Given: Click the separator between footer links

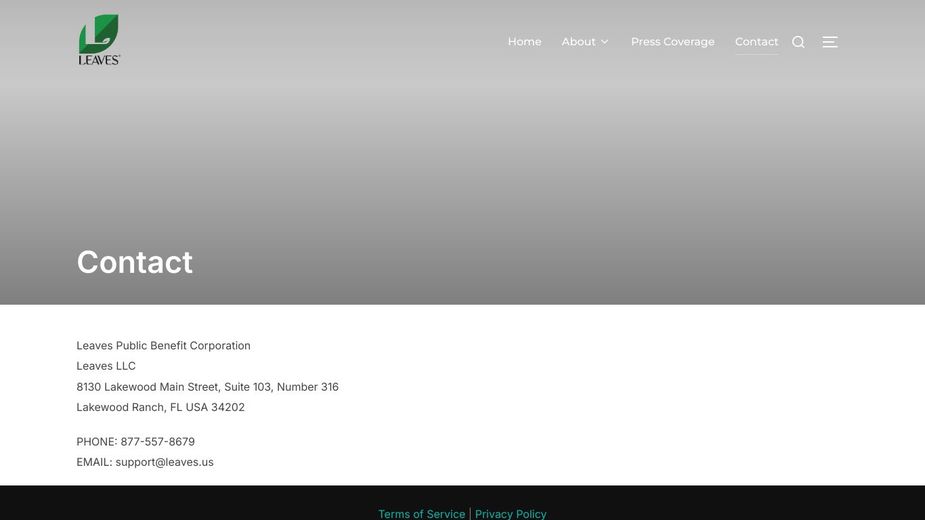Looking at the screenshot, I should pyautogui.click(x=470, y=514).
